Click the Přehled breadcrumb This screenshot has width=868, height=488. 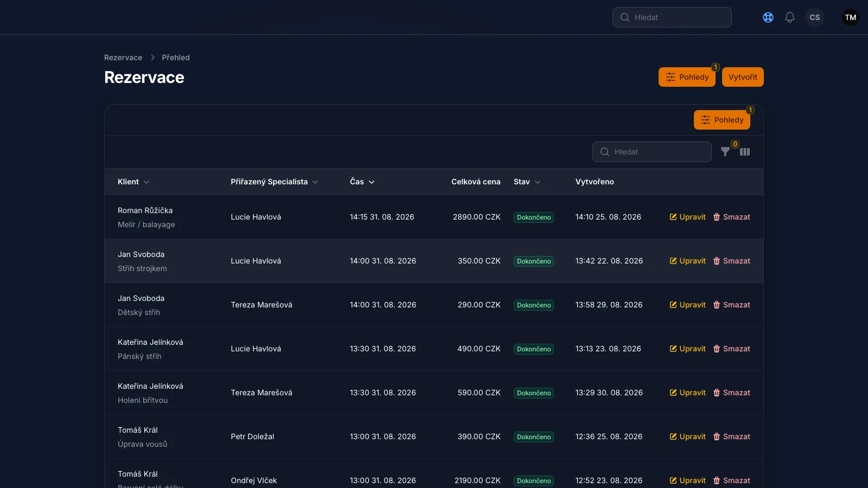(176, 57)
